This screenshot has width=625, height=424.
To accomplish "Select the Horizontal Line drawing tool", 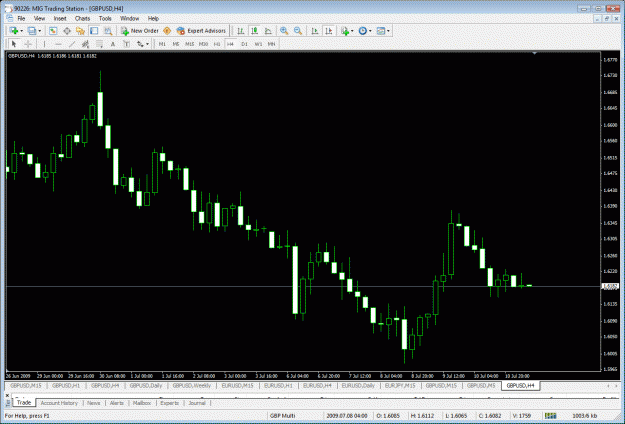I will [58, 44].
